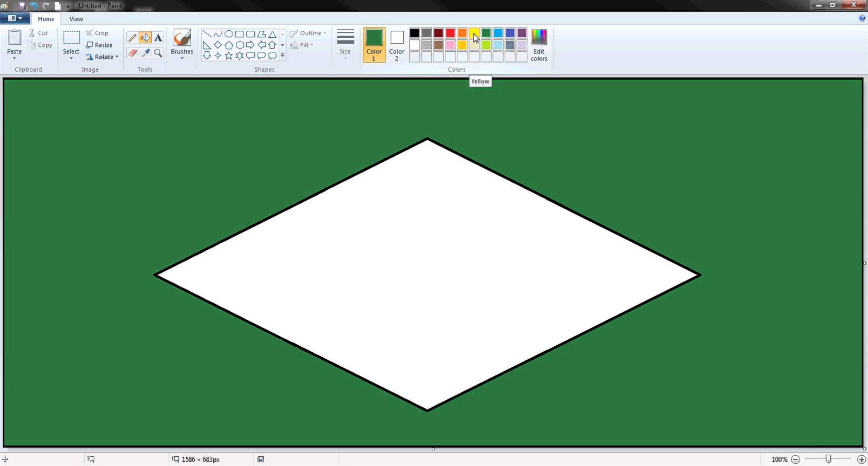Open the shape Fill dropdown
Screen dimensions: 868x466
click(302, 45)
